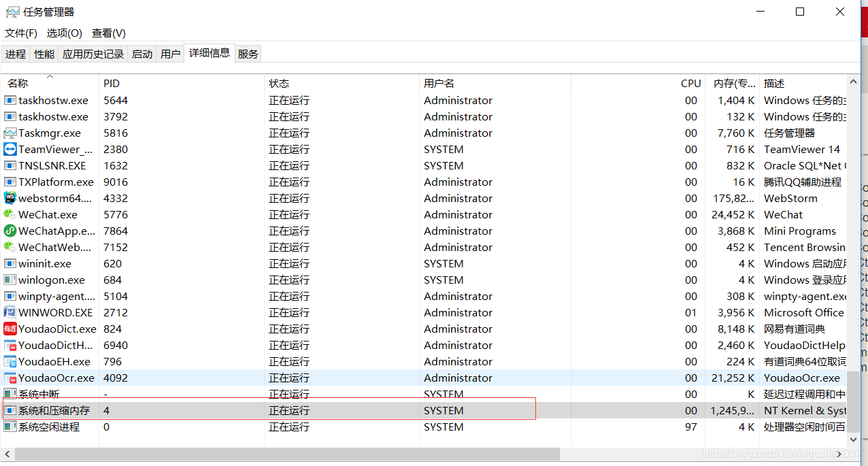Click the YoudaoDict.exe red icon
Screen dimensions: 868x466
pos(10,329)
